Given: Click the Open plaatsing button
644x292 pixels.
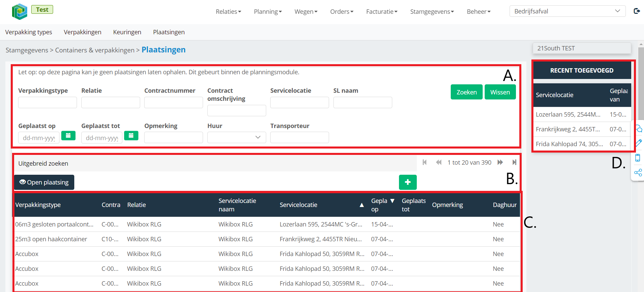Looking at the screenshot, I should [x=44, y=182].
